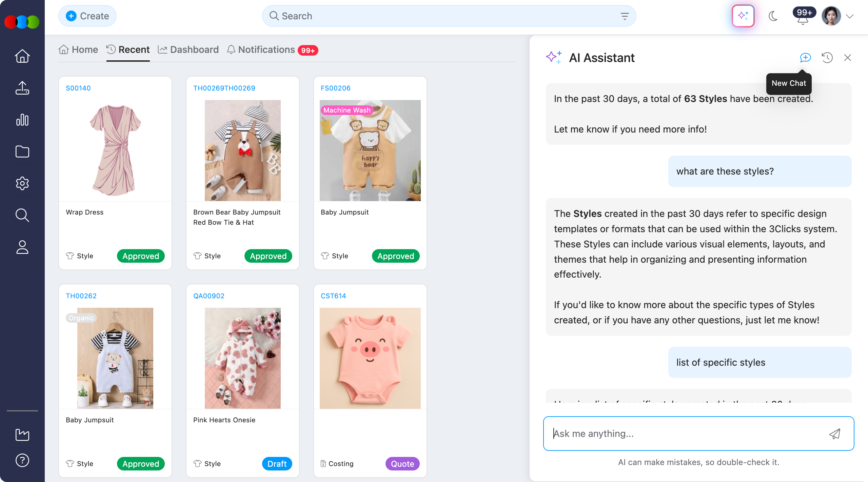Open chat history in the AI Assistant
868x482 pixels.
tap(827, 58)
